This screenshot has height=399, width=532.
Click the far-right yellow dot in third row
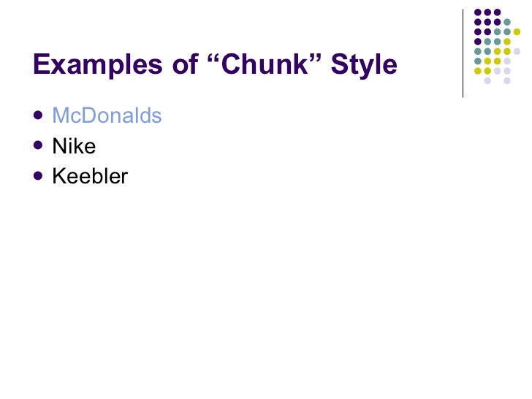pos(517,32)
